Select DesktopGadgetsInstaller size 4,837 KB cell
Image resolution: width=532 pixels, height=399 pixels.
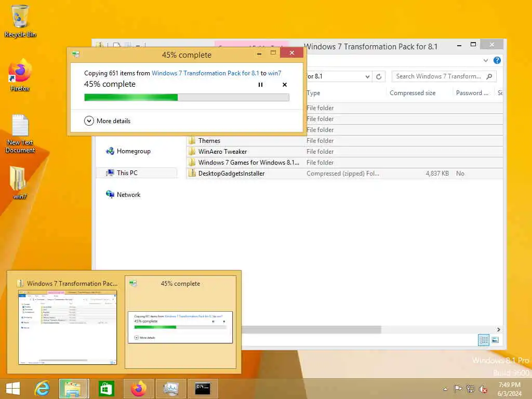pos(437,174)
